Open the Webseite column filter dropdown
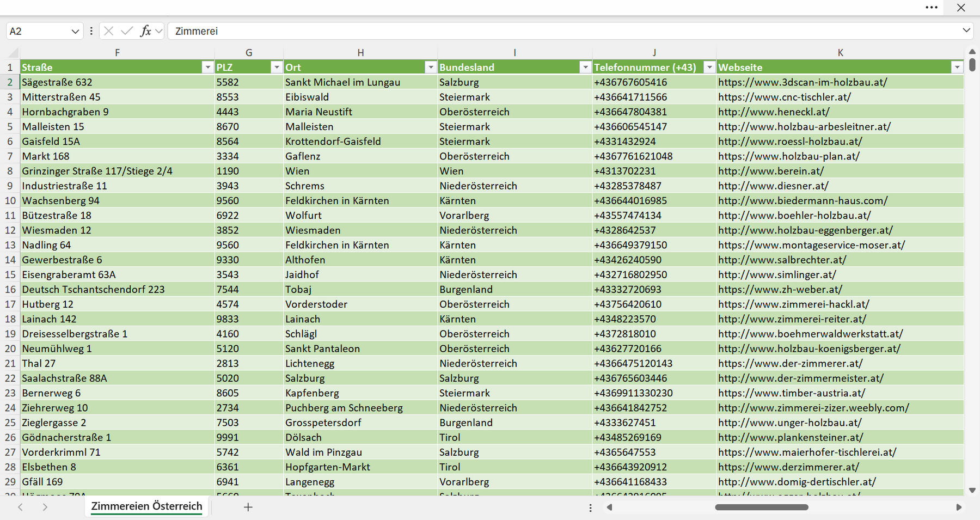Viewport: 980px width, 520px height. click(x=957, y=67)
